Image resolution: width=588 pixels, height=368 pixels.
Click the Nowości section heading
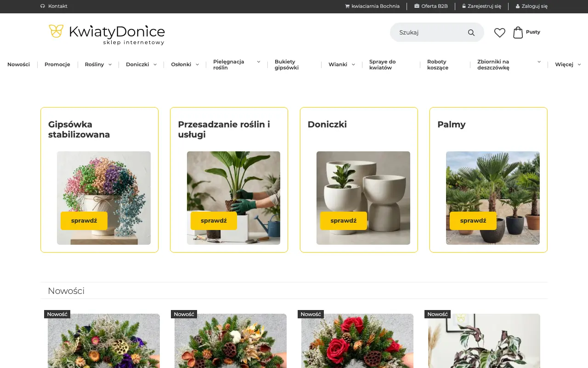point(66,291)
